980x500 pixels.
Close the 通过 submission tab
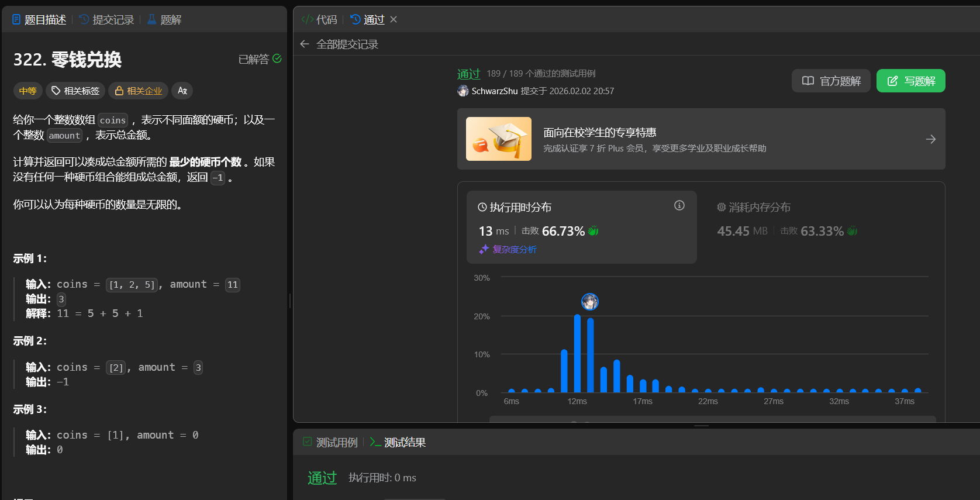(394, 20)
